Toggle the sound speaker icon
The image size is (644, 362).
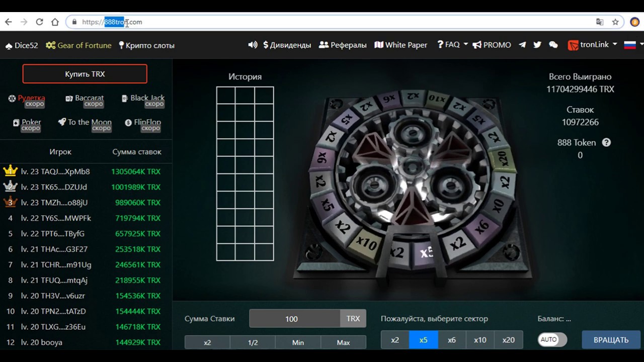coord(253,45)
